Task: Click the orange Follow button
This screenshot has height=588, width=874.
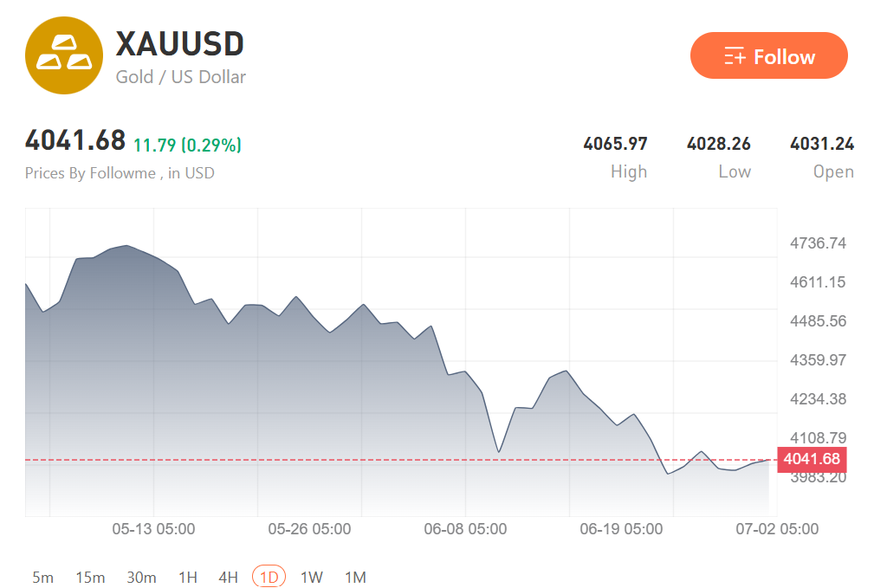Action: click(x=768, y=55)
